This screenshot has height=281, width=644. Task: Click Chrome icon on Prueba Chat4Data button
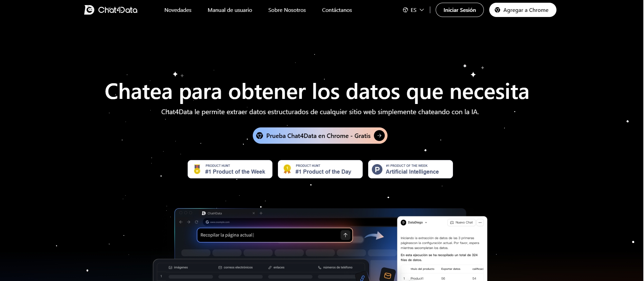260,136
